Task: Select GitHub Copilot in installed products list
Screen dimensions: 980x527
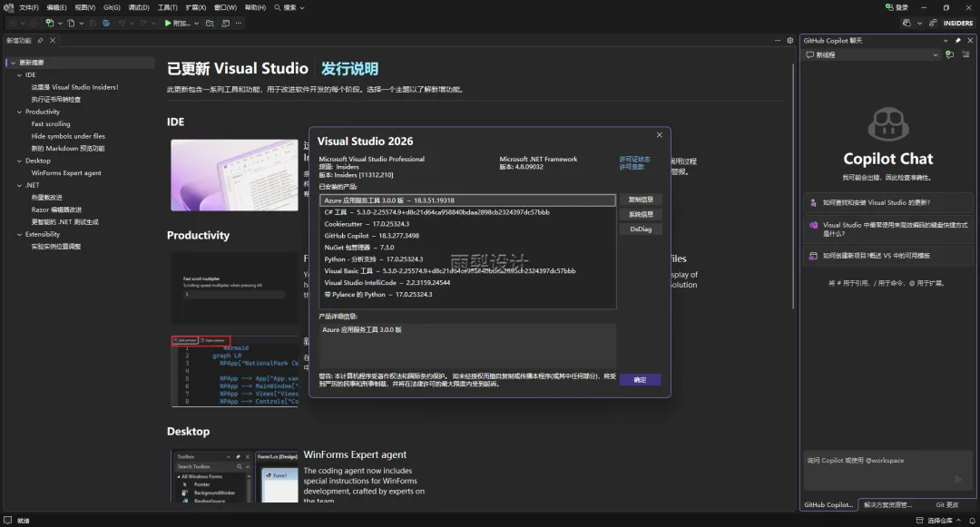Action: (467, 236)
